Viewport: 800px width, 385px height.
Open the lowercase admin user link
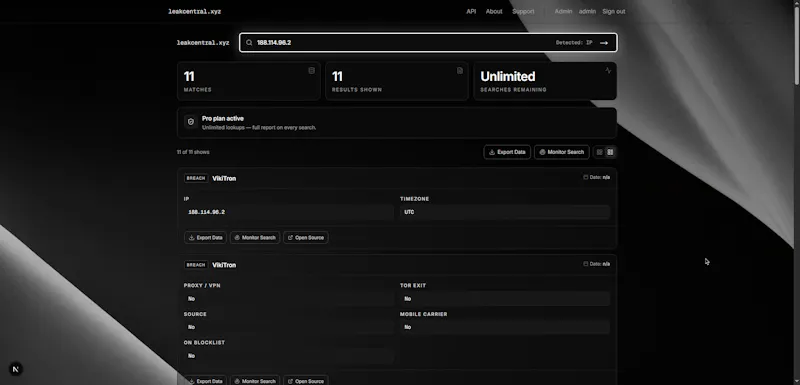587,11
